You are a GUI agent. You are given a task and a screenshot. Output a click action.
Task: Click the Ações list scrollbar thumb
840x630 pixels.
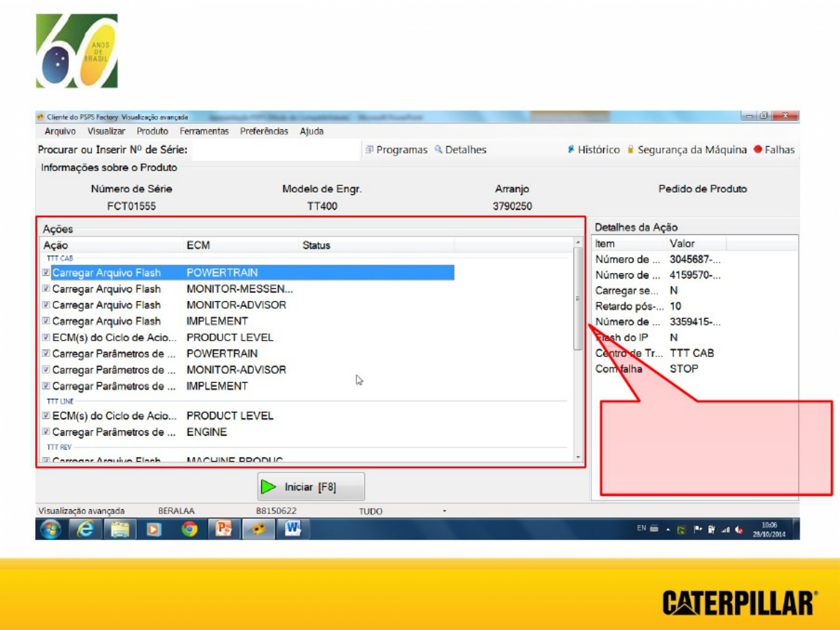point(577,299)
